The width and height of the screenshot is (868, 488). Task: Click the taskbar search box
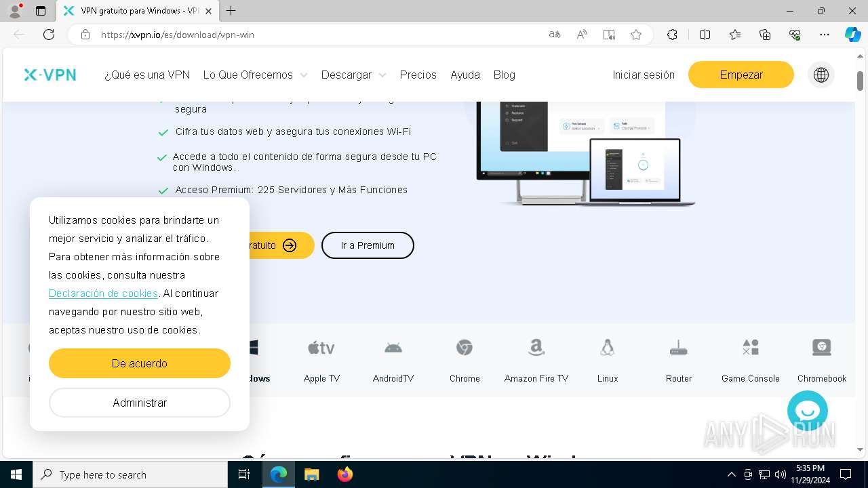pyautogui.click(x=130, y=474)
